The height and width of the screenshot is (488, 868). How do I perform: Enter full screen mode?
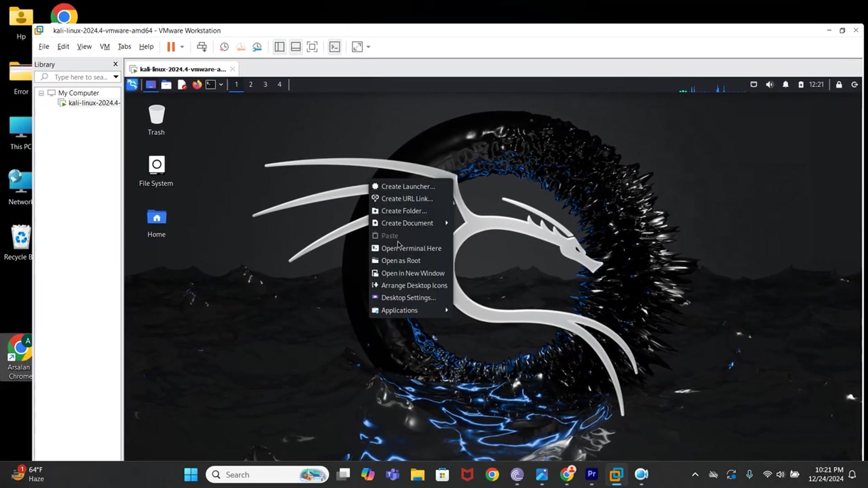[312, 47]
